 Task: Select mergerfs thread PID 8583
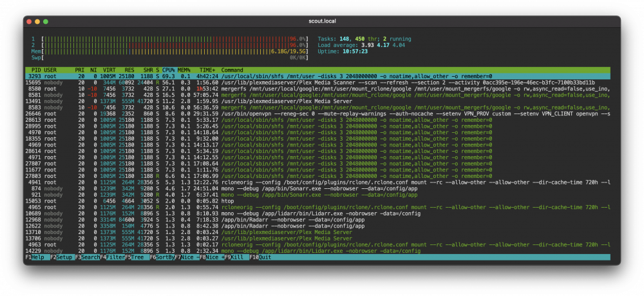click(x=317, y=107)
